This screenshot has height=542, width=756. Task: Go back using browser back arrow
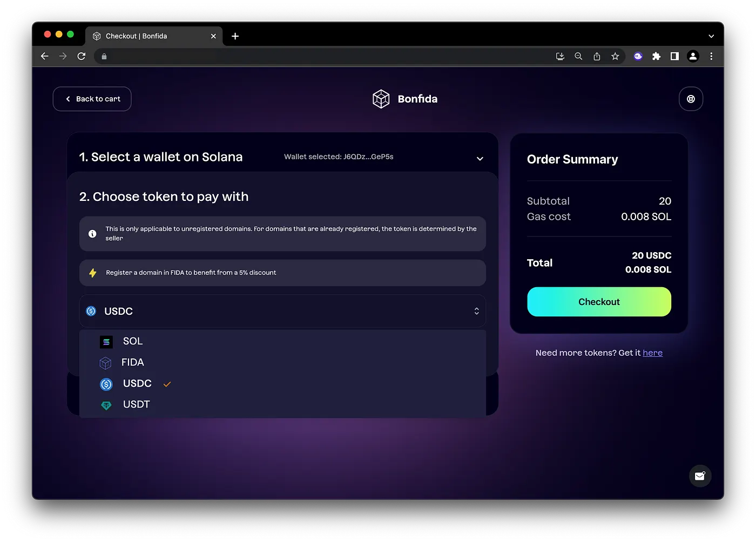(45, 56)
